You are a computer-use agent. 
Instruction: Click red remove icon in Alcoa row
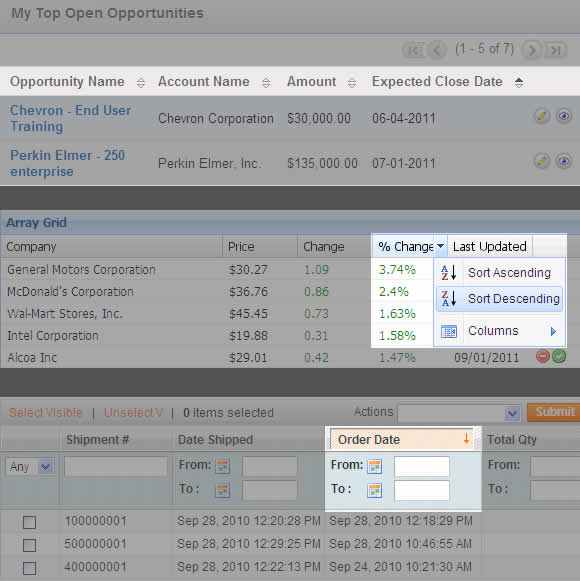[x=543, y=356]
